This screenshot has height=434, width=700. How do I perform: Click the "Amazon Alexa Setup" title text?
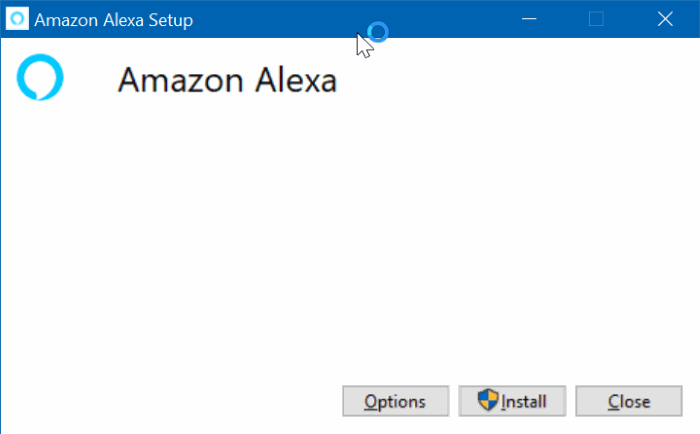[114, 20]
